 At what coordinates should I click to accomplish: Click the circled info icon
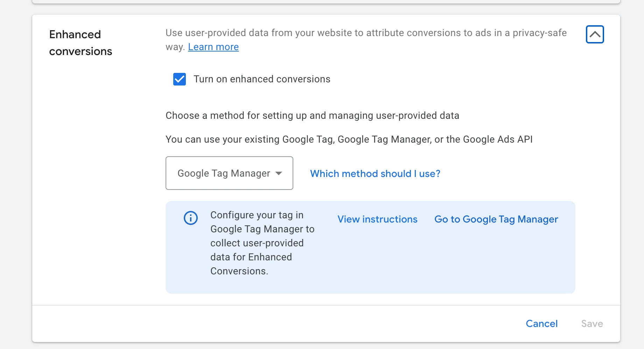(191, 218)
